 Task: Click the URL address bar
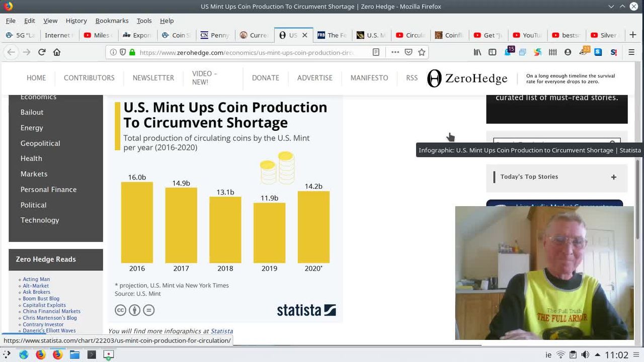point(247,52)
